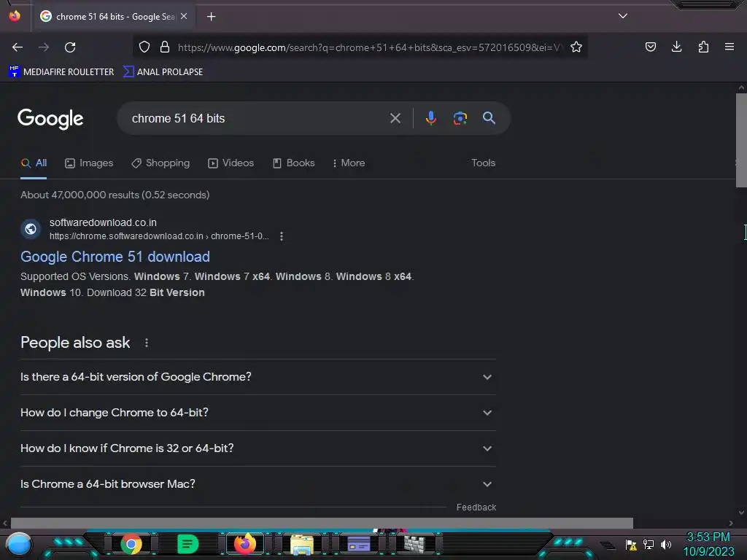
Task: Launch Google Chrome from the taskbar
Action: pos(131,544)
